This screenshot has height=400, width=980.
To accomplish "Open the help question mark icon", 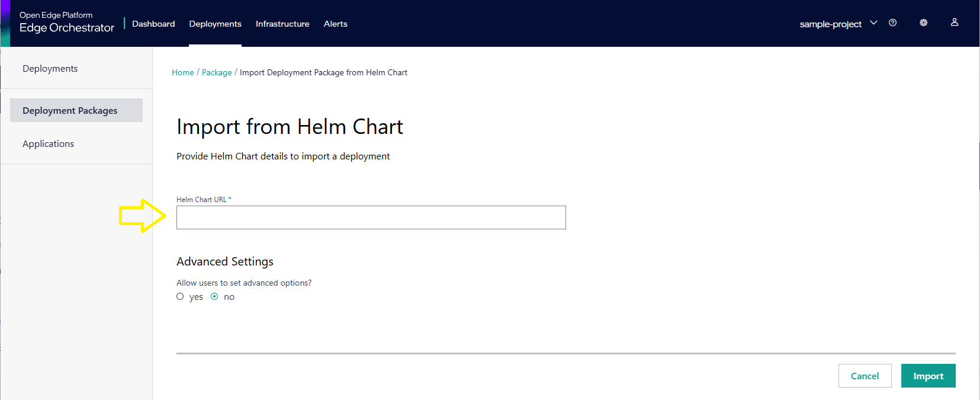I will click(892, 23).
